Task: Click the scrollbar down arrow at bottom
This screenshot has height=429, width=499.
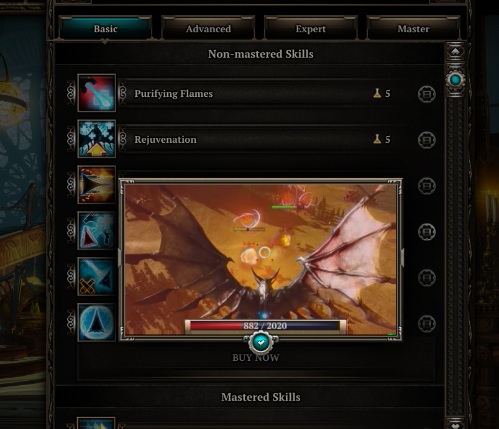Action: tap(456, 425)
